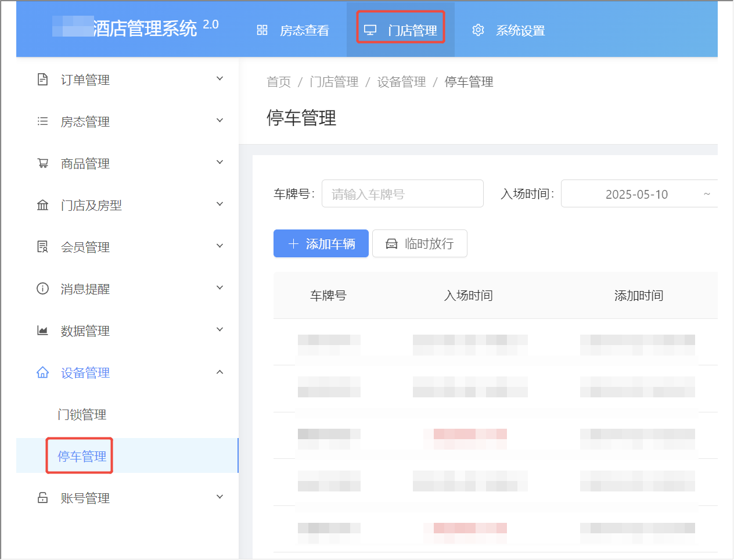The image size is (734, 560).
Task: Open the 订单管理 sidebar menu
Action: tap(127, 80)
